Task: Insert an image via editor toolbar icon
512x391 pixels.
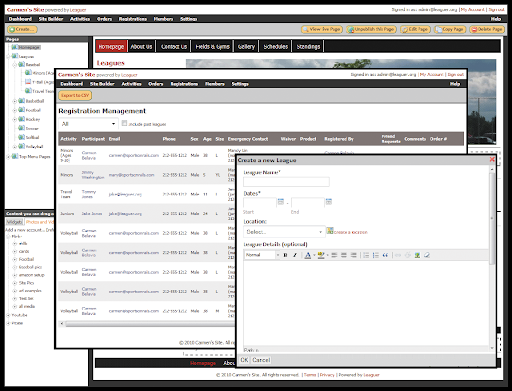Action: [x=417, y=255]
